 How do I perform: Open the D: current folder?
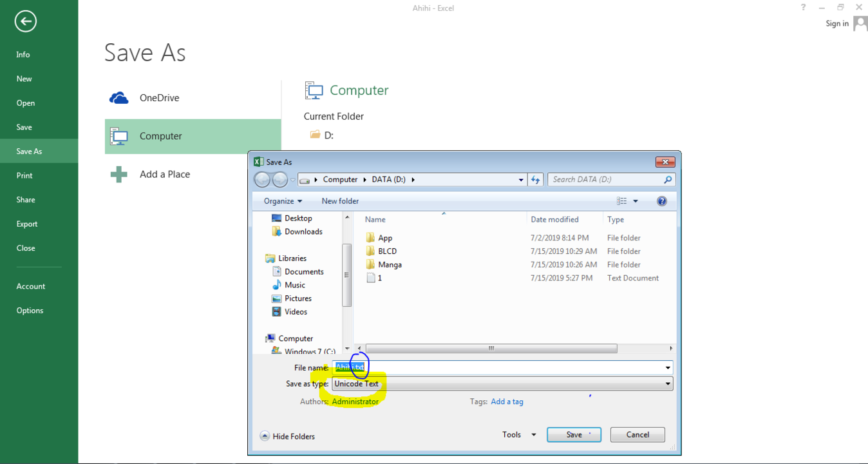point(322,135)
